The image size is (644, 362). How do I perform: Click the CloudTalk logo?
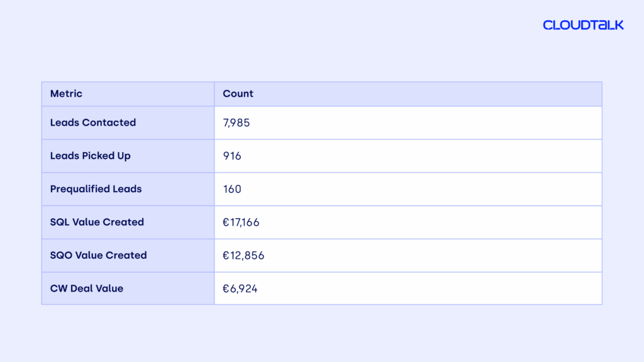point(583,25)
